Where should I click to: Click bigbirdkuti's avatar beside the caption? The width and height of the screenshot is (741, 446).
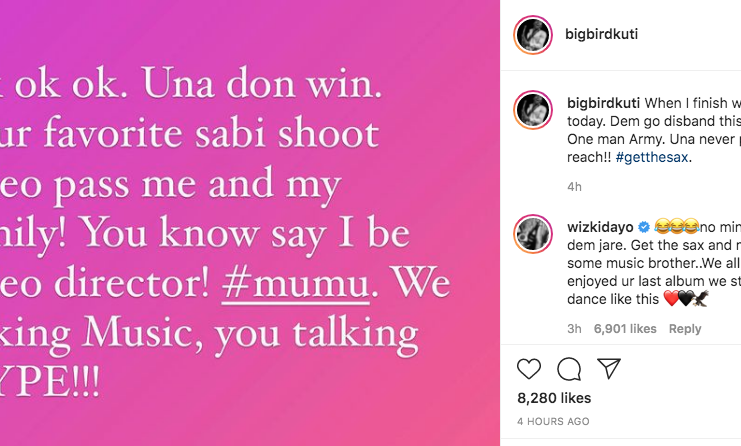coord(533,111)
